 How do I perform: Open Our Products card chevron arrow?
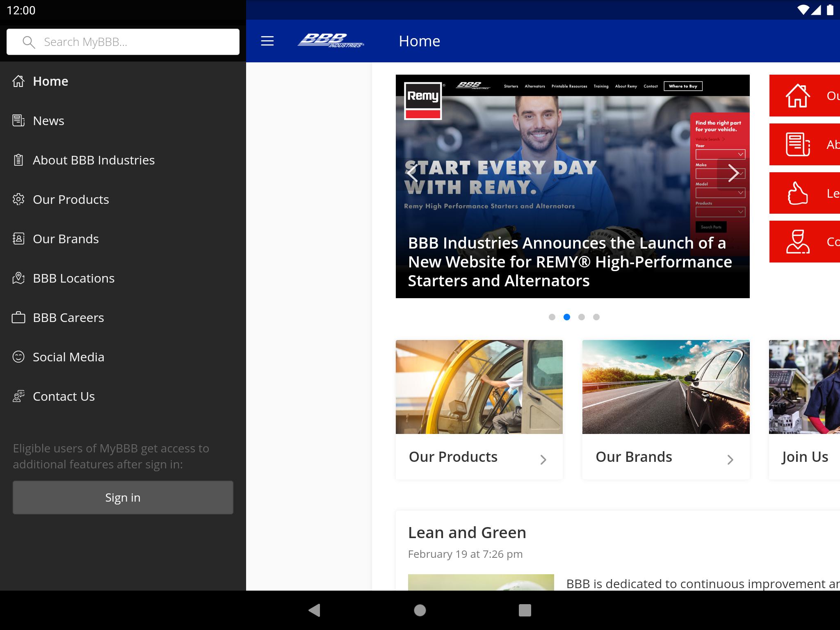pos(543,459)
